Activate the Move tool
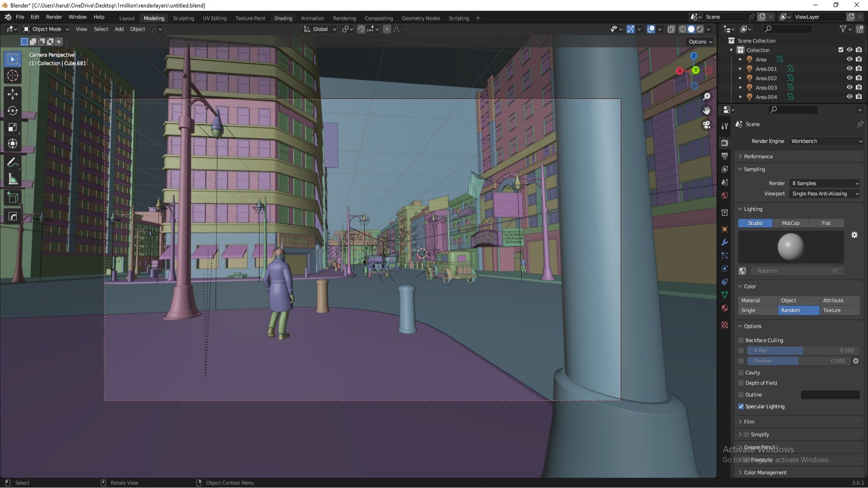 tap(13, 94)
